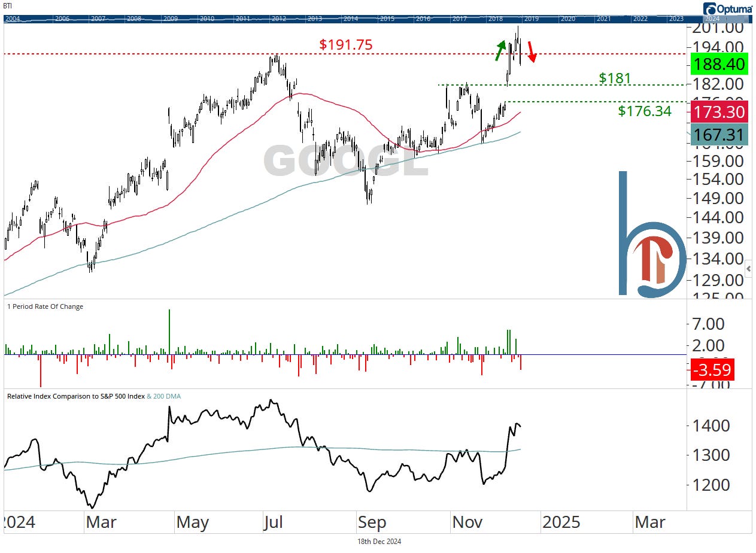Click the 2025 date axis label
This screenshot has height=553, width=756.
pos(561,522)
